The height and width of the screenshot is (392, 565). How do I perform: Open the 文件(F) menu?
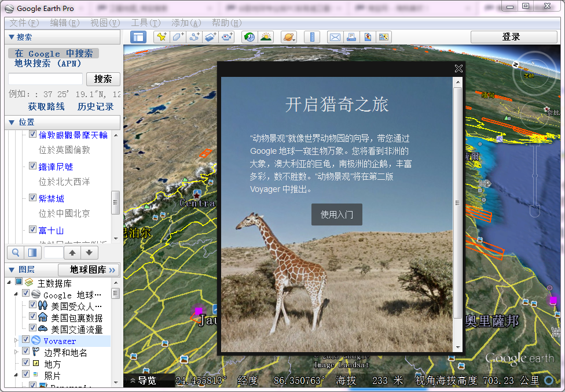click(x=24, y=23)
